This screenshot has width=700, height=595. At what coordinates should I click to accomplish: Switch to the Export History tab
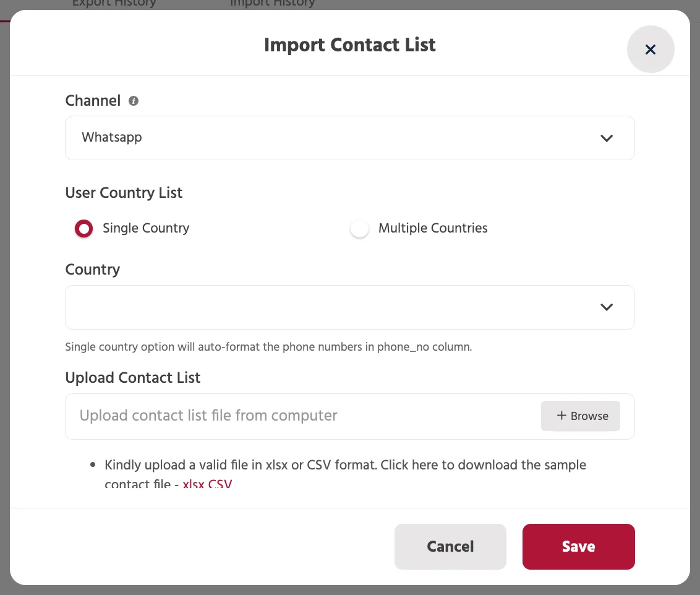[x=114, y=4]
